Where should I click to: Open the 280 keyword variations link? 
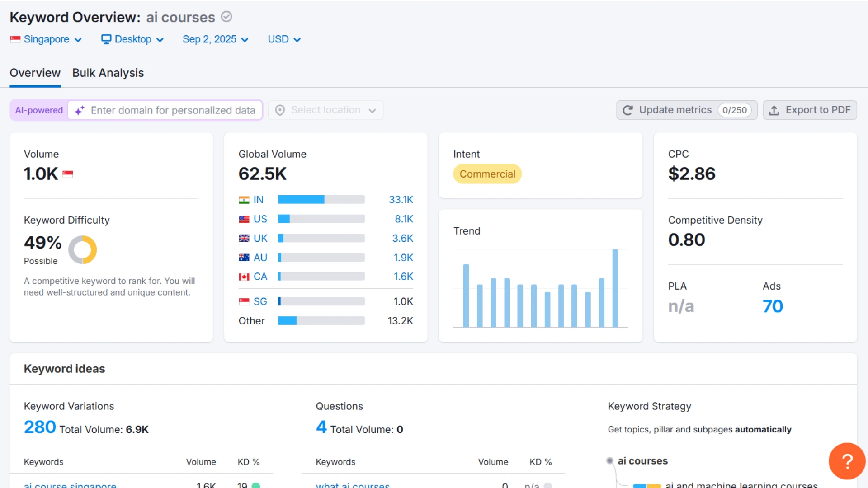pyautogui.click(x=40, y=427)
